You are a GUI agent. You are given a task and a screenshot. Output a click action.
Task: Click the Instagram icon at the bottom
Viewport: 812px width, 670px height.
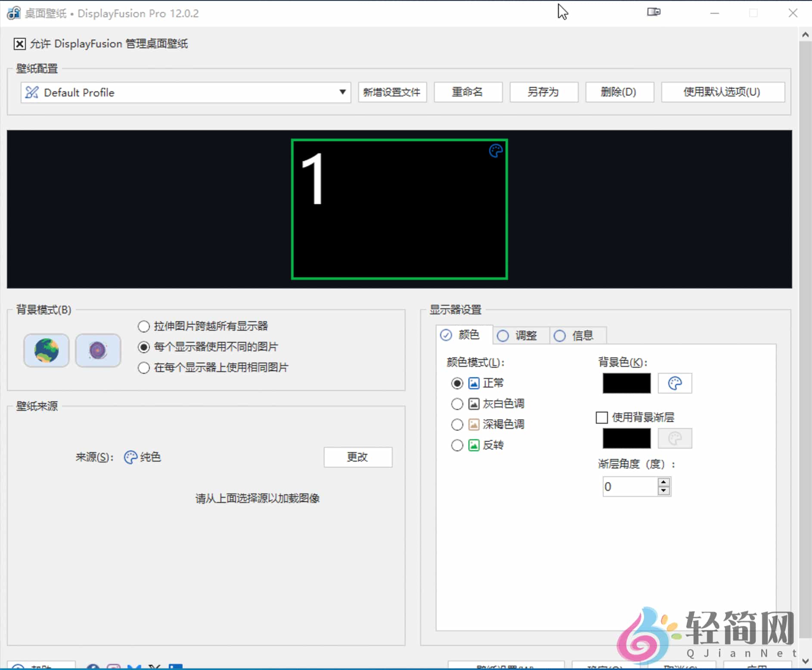pyautogui.click(x=114, y=667)
